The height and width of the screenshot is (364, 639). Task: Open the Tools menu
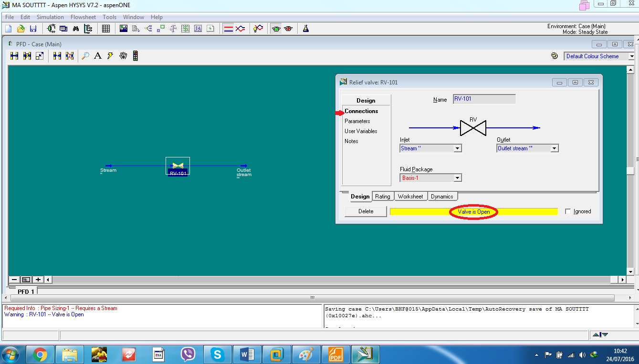point(109,17)
